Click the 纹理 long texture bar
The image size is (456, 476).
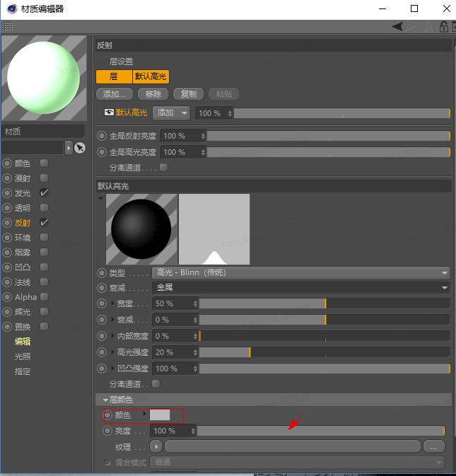[x=293, y=446]
